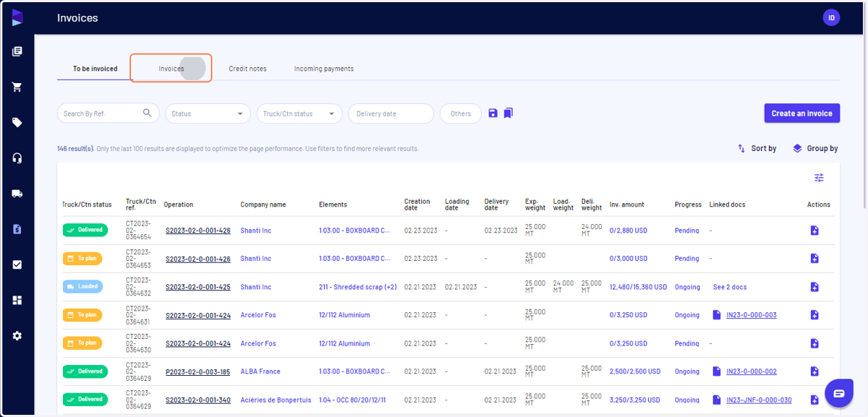Viewport: 868px width, 417px height.
Task: Open the shopping cart sidebar icon
Action: [17, 87]
